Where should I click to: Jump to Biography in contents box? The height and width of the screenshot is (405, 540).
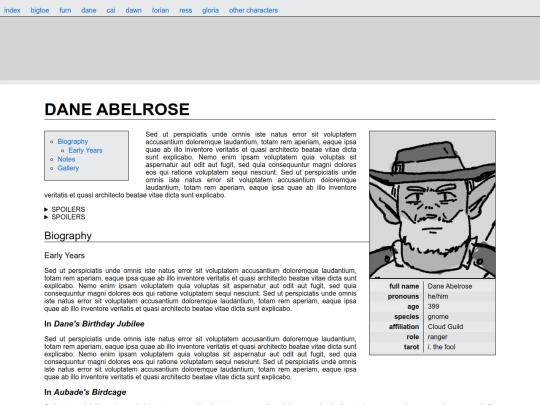point(73,141)
